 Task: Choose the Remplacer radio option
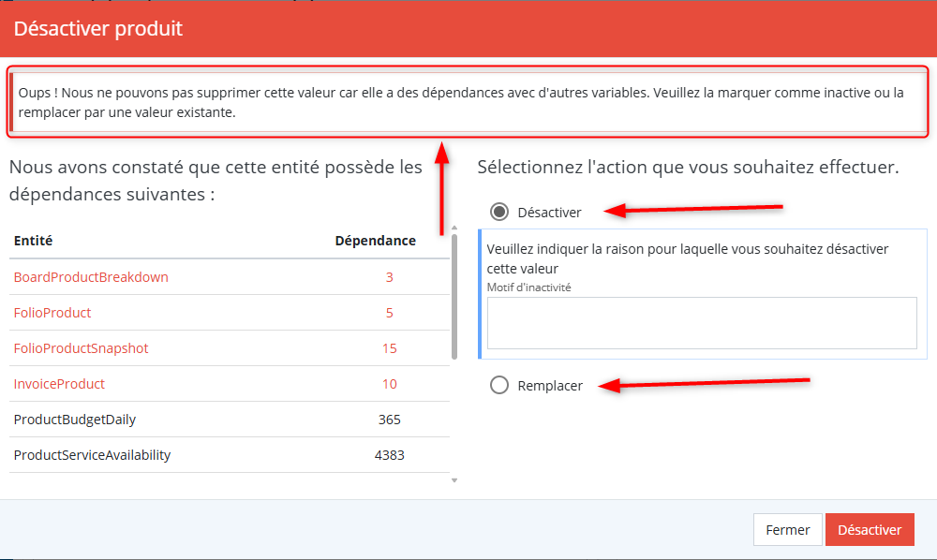pos(499,385)
